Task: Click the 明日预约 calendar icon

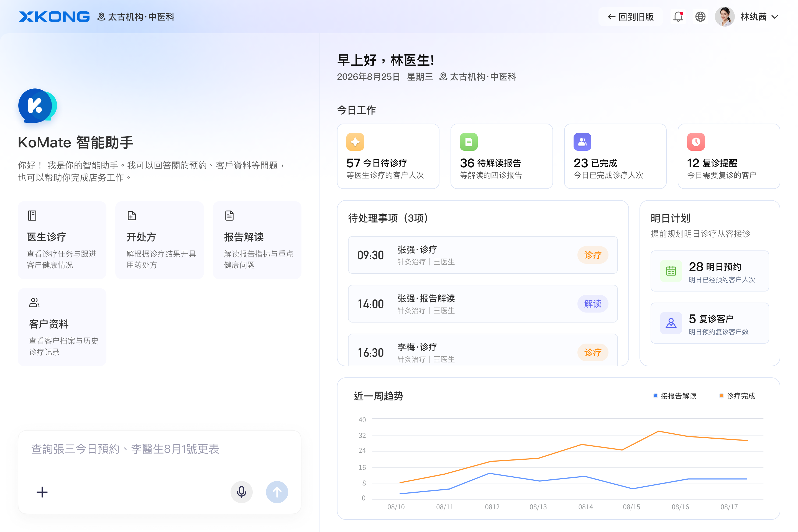Action: click(671, 271)
